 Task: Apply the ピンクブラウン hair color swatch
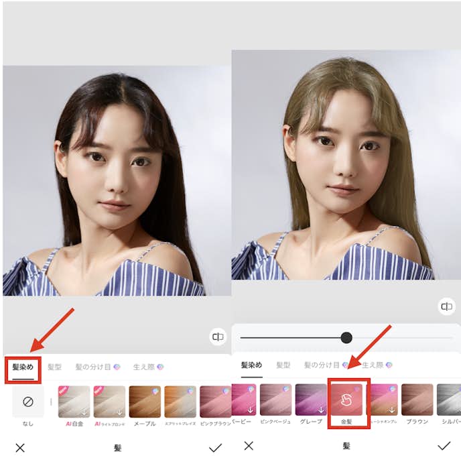pos(214,402)
